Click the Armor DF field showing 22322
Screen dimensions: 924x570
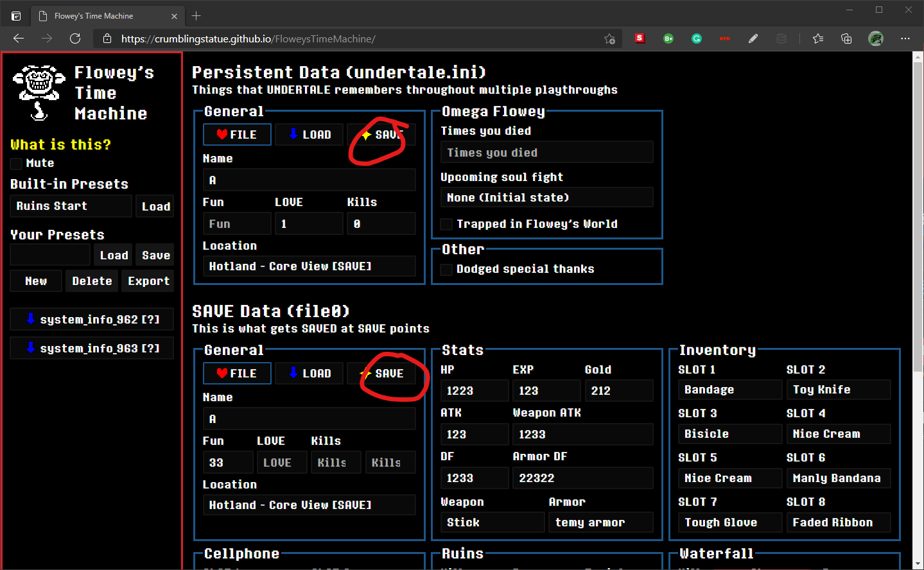coord(583,478)
